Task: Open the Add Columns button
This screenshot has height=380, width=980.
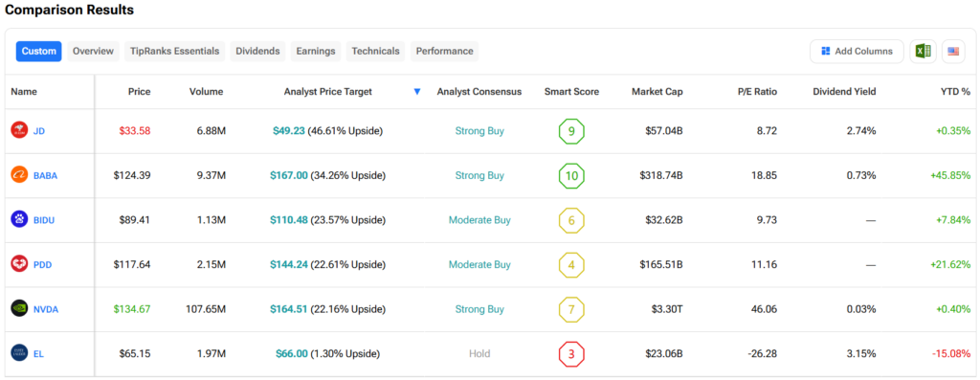Action: tap(857, 52)
